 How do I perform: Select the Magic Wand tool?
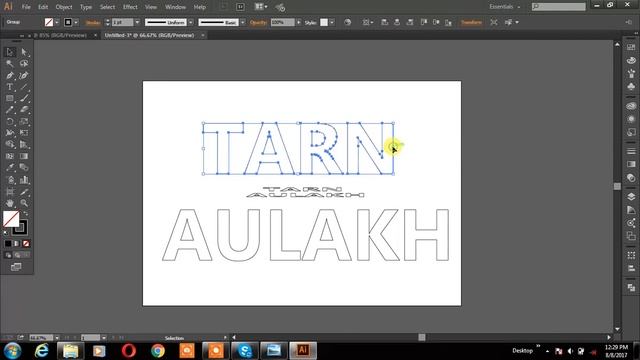[10, 64]
